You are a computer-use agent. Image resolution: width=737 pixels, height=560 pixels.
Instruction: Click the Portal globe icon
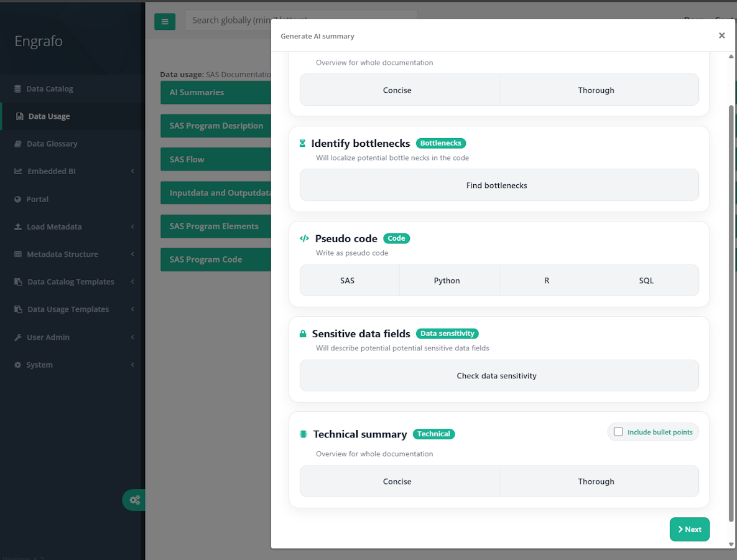pyautogui.click(x=18, y=199)
